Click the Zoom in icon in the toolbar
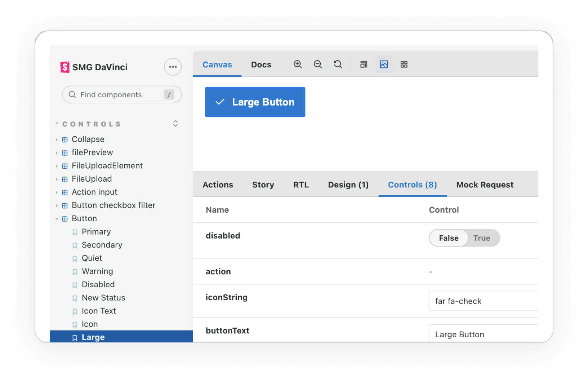 point(298,64)
